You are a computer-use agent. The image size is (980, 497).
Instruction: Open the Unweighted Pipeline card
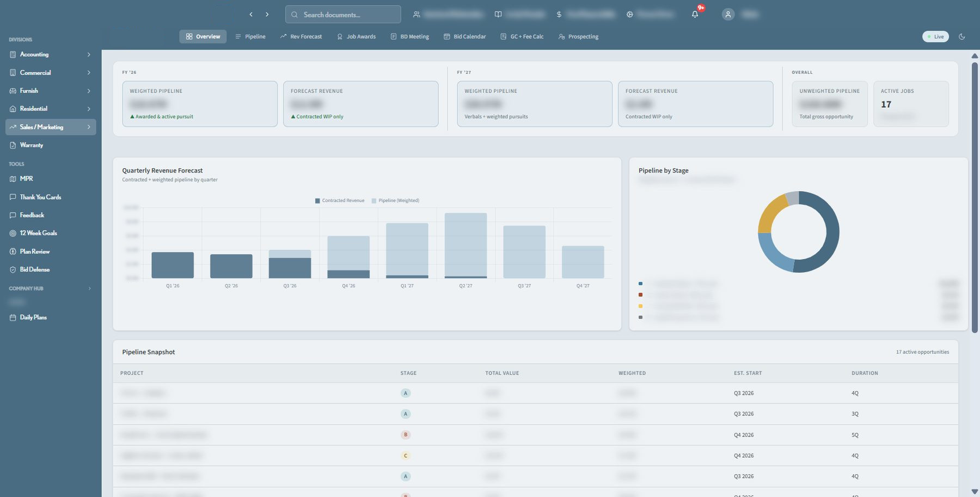[x=830, y=104]
